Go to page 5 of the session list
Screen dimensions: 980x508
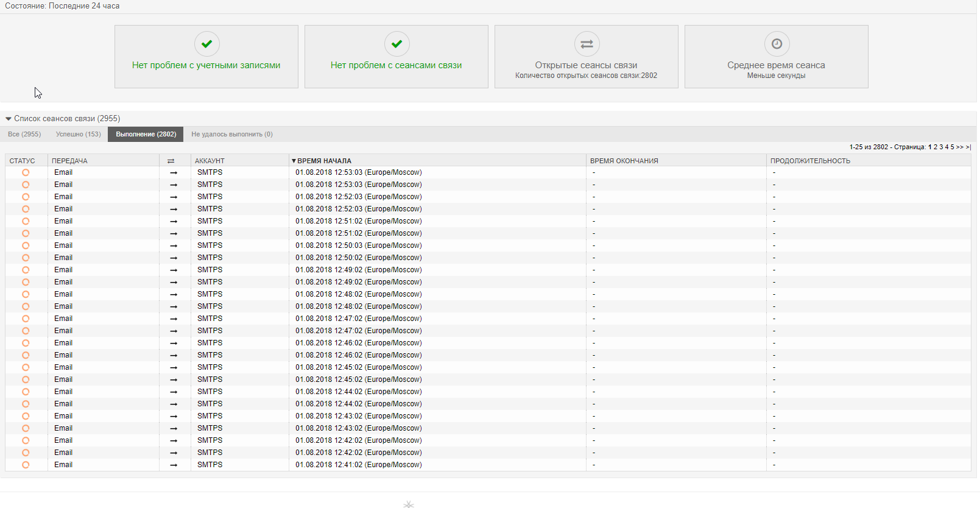[952, 147]
